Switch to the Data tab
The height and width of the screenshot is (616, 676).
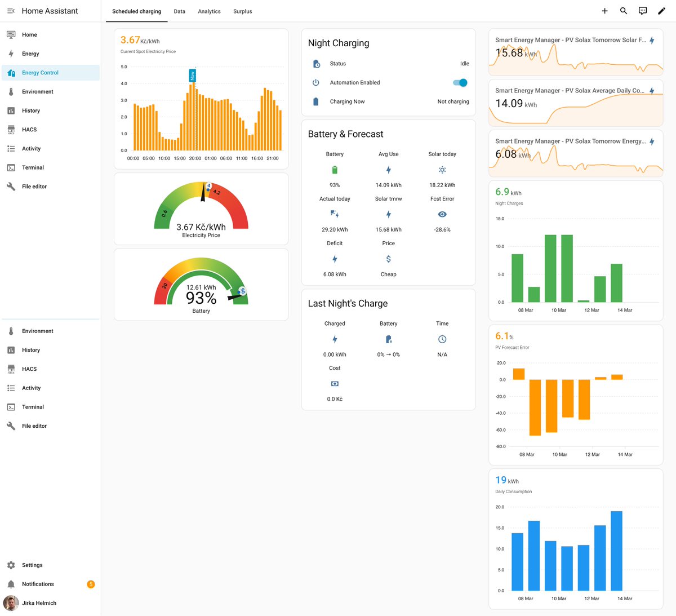click(180, 11)
